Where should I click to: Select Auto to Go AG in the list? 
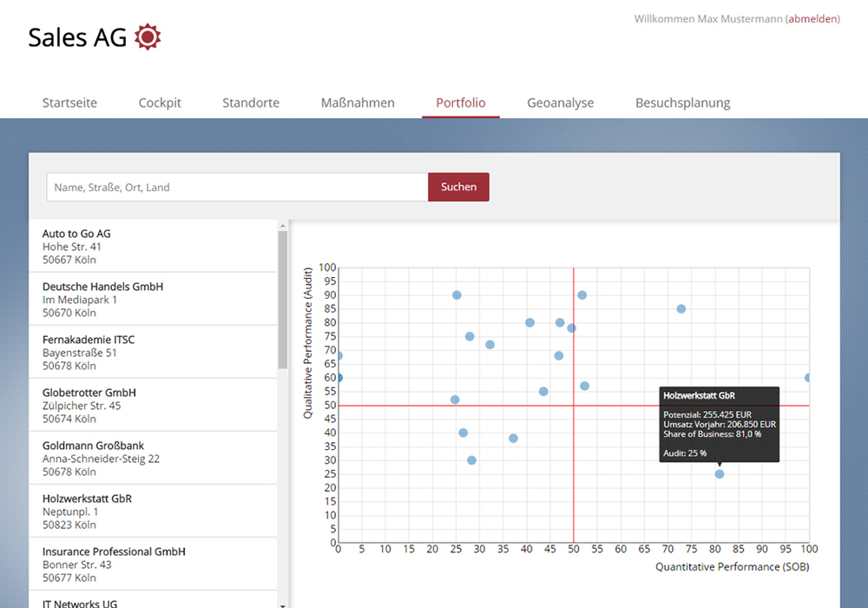pos(153,247)
